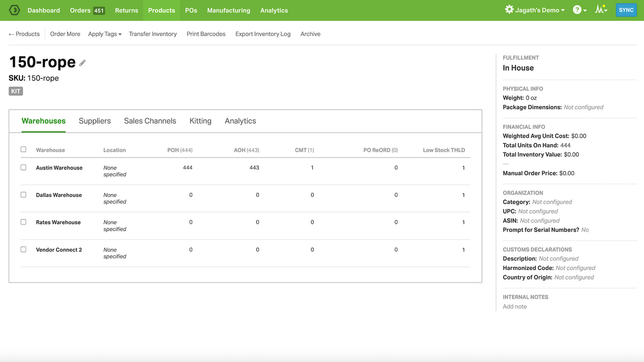This screenshot has height=362, width=644.
Task: Check the Austin Warehouse row checkbox
Action: [x=23, y=167]
